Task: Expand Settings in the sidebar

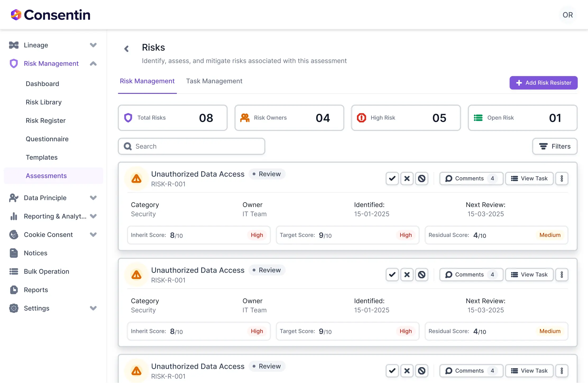Action: tap(93, 308)
